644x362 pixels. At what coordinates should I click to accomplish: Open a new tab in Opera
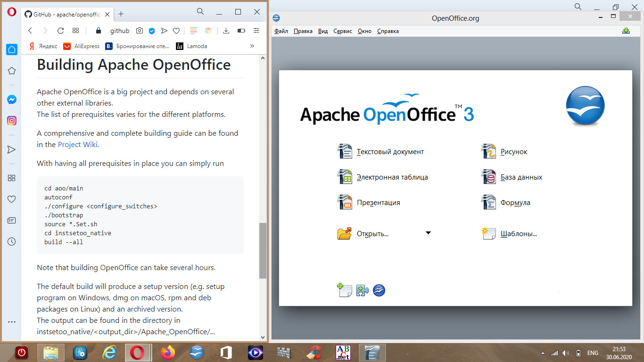point(121,14)
